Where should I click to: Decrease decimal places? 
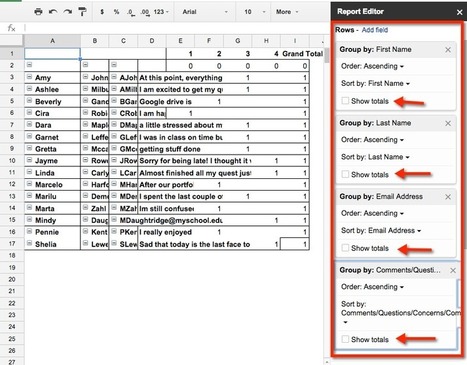click(x=131, y=12)
